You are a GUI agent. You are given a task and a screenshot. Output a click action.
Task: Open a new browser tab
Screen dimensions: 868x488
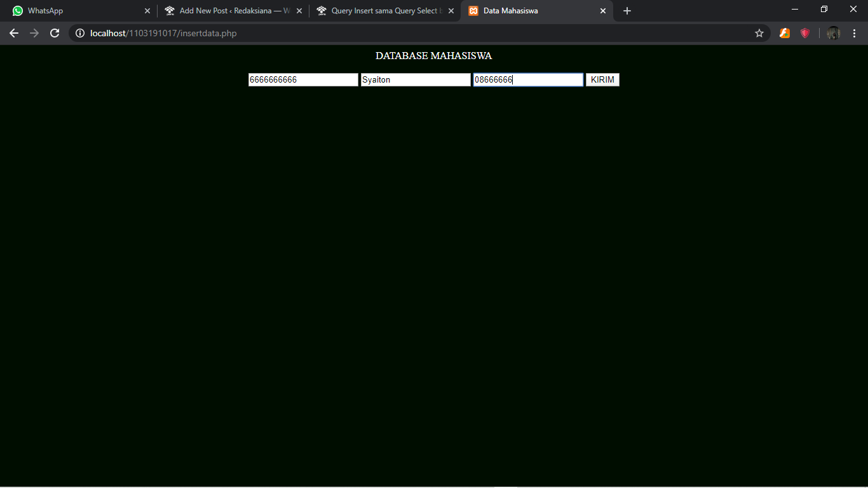click(x=627, y=11)
